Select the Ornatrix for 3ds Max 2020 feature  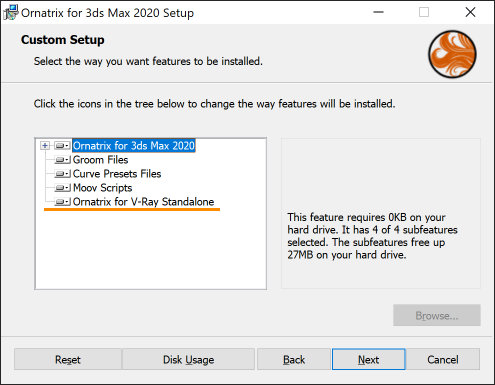pyautogui.click(x=134, y=146)
